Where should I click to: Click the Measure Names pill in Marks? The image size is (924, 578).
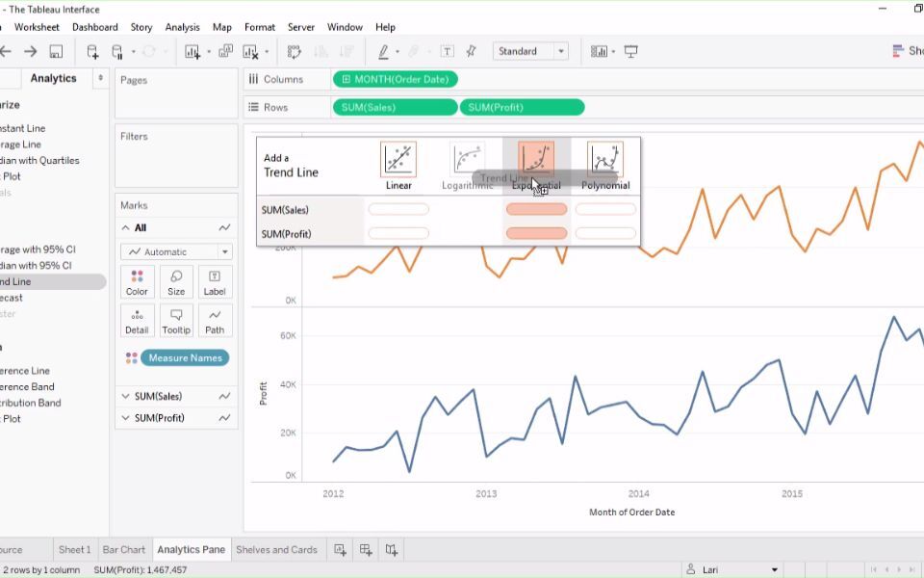(185, 358)
